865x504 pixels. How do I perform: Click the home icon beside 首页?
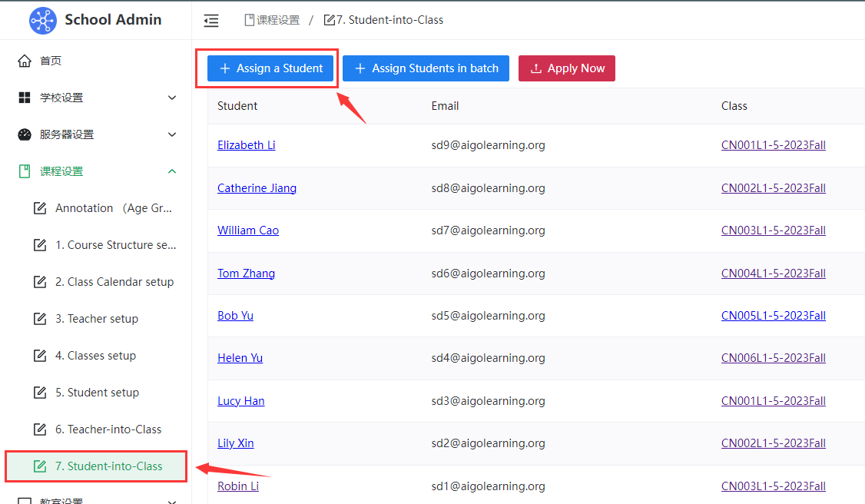coord(25,61)
